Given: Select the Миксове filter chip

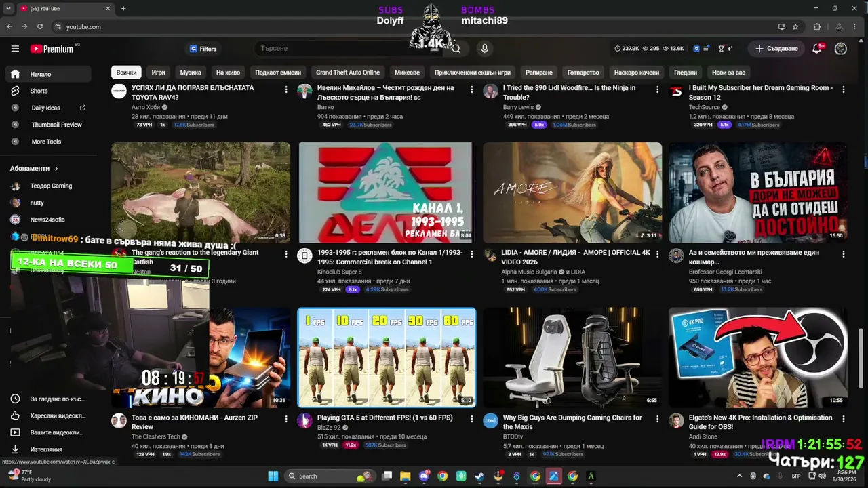Looking at the screenshot, I should (407, 73).
